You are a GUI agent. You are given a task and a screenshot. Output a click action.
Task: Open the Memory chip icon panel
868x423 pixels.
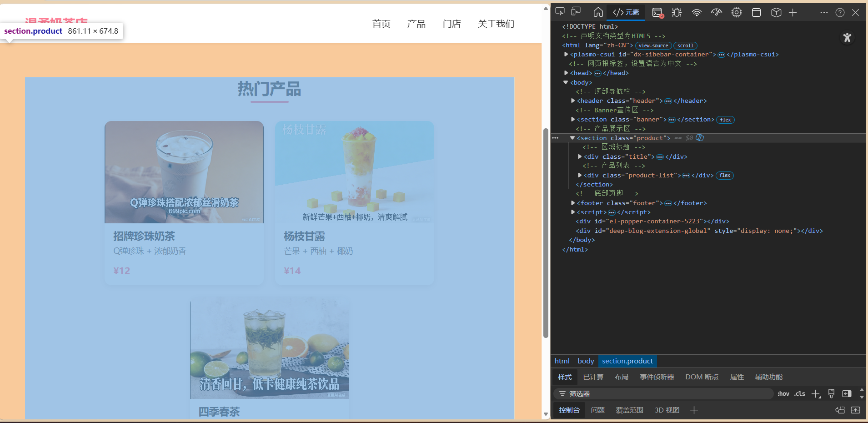pyautogui.click(x=737, y=12)
